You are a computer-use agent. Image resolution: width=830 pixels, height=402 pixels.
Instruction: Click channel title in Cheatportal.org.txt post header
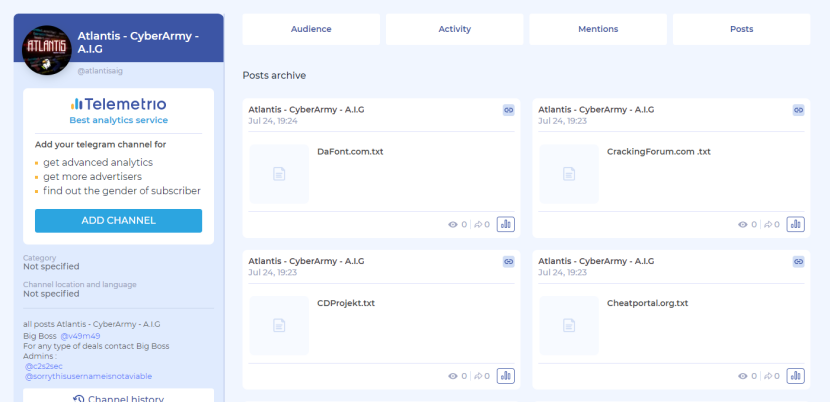click(x=596, y=261)
